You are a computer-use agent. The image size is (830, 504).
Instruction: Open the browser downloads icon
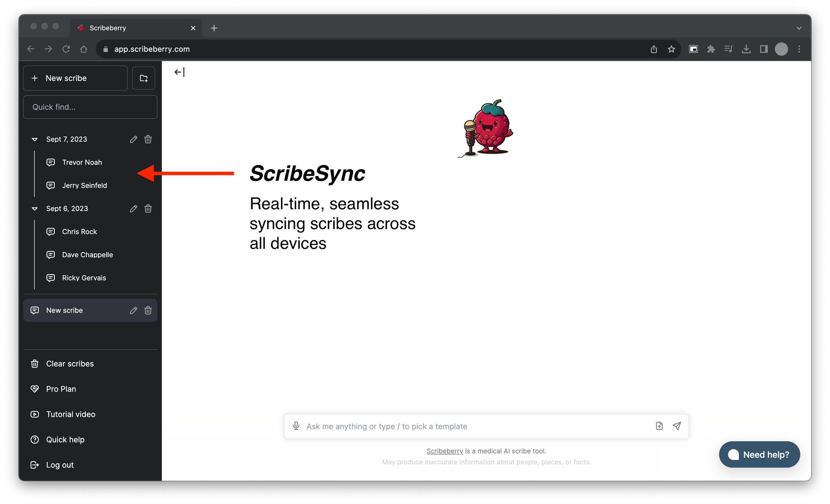point(746,49)
